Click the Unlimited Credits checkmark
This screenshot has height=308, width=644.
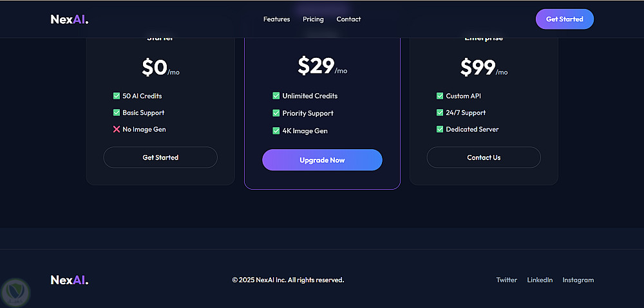coord(276,96)
